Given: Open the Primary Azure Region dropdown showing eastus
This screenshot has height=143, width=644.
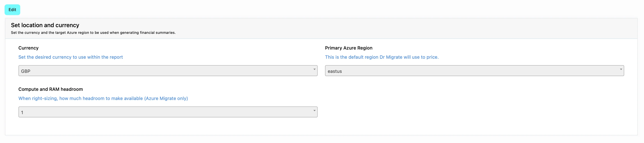Looking at the screenshot, I should (474, 71).
